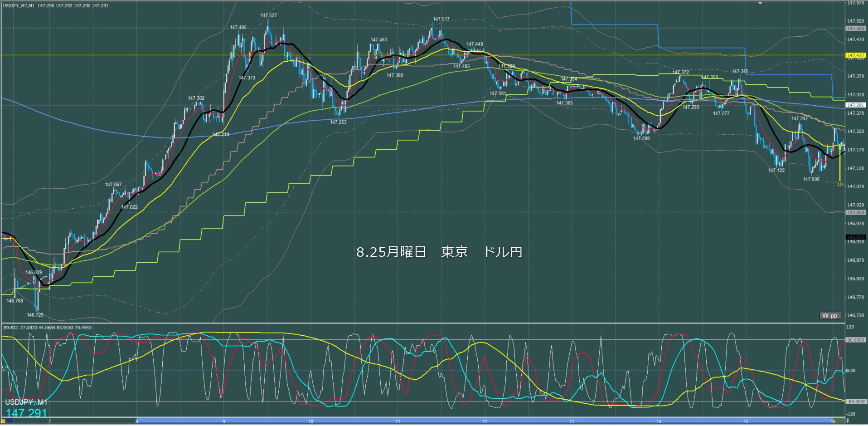The width and height of the screenshot is (868, 426).
Task: Click hour 12 on the time axis
Action: tap(485, 421)
